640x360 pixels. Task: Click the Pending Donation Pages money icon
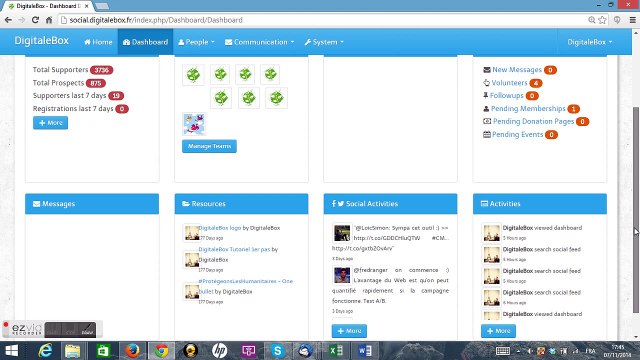coord(487,121)
